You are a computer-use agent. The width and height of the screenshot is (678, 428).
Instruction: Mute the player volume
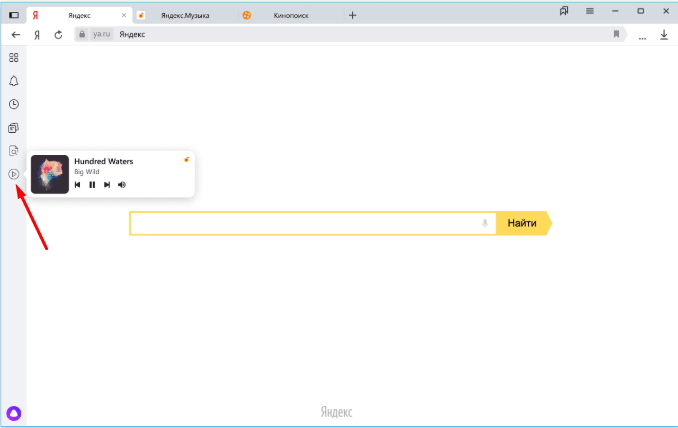coord(122,184)
